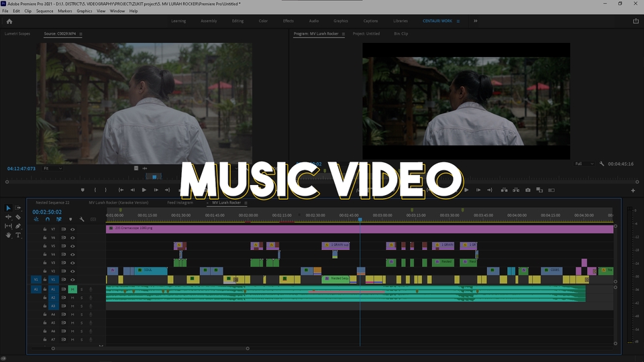Click Drag Video Only icon in Source monitor
The image size is (644, 362).
[x=136, y=168]
